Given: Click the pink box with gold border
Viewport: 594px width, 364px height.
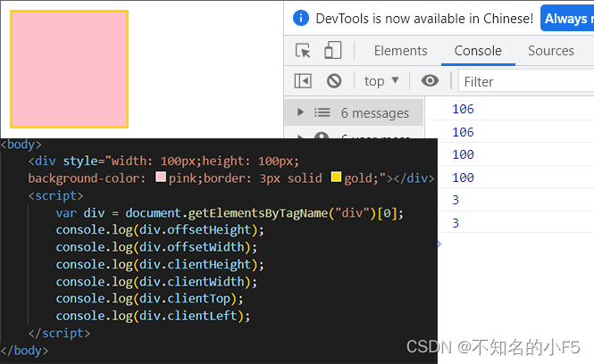Looking at the screenshot, I should click(x=70, y=70).
